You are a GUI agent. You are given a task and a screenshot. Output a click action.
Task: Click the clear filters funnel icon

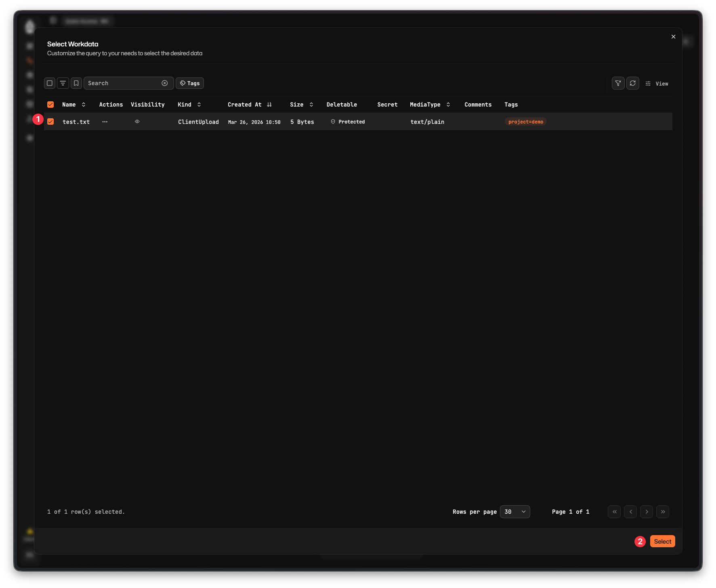[x=618, y=83]
